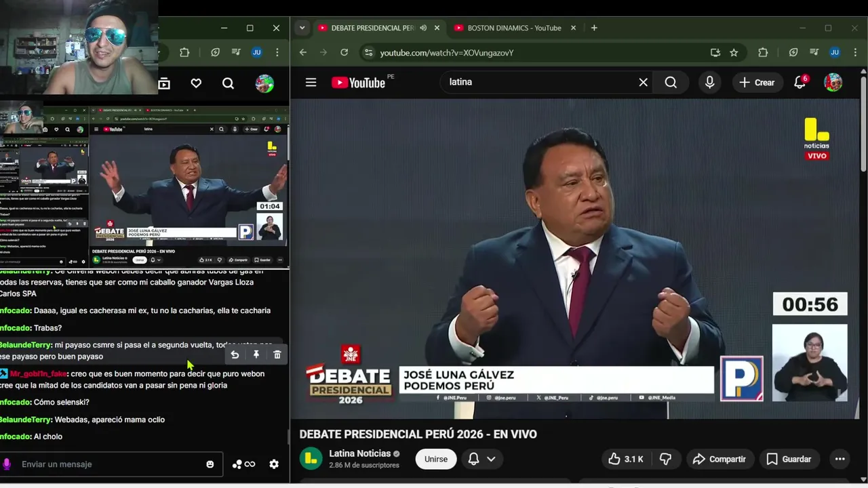Image resolution: width=868 pixels, height=488 pixels.
Task: Click the video title DEBATE PRESIDENCIAL PERÚ 2026
Action: pos(418,434)
